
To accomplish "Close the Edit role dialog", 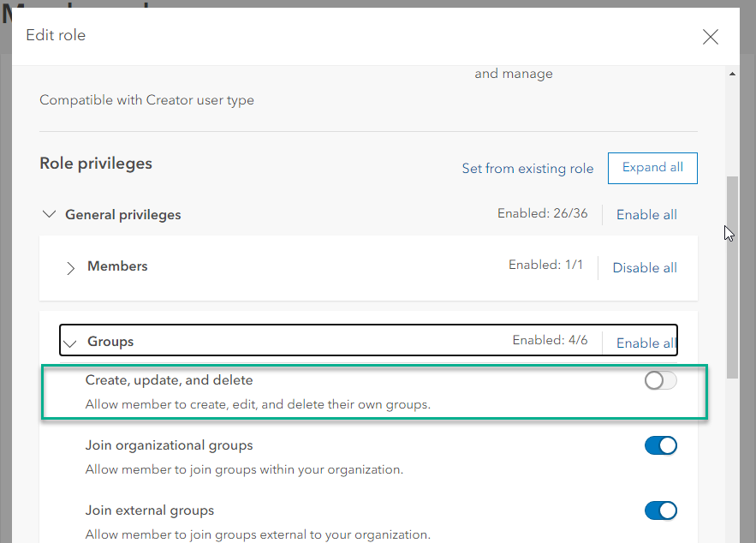I will pyautogui.click(x=710, y=37).
